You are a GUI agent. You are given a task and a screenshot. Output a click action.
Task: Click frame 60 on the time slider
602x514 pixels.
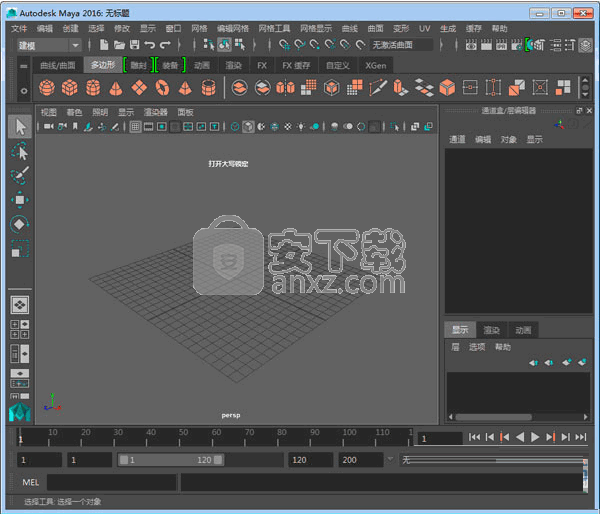[x=212, y=437]
